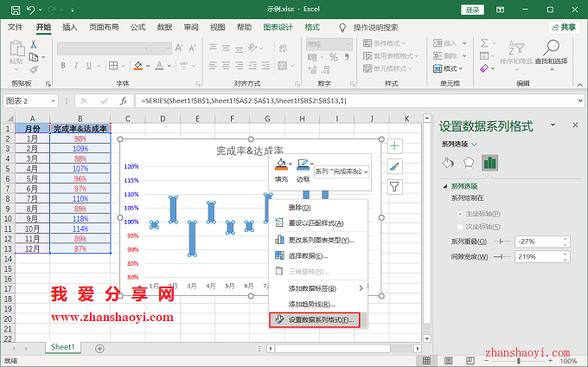
Task: Switch to Normal view icon in status bar
Action: click(x=426, y=361)
